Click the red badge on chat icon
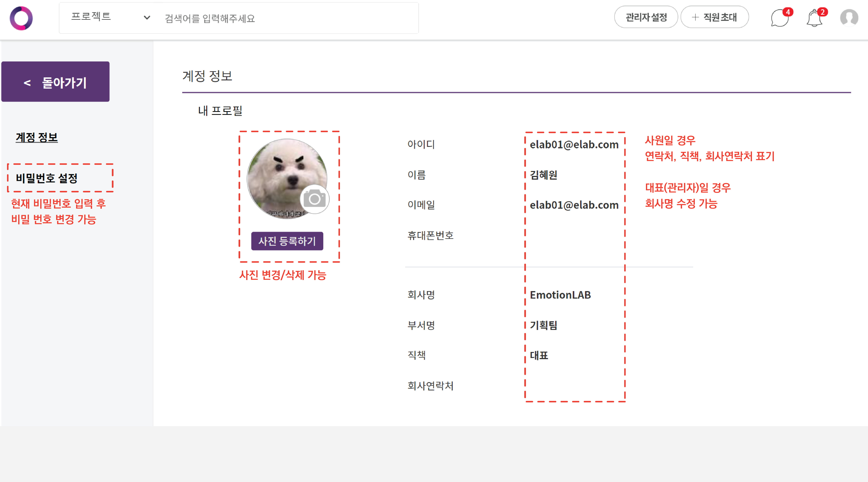 click(788, 12)
